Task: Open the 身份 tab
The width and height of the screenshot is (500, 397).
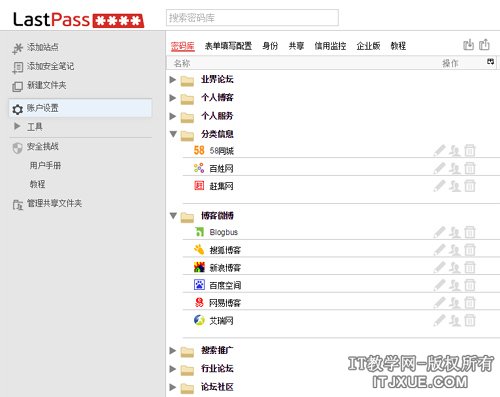Action: (270, 46)
